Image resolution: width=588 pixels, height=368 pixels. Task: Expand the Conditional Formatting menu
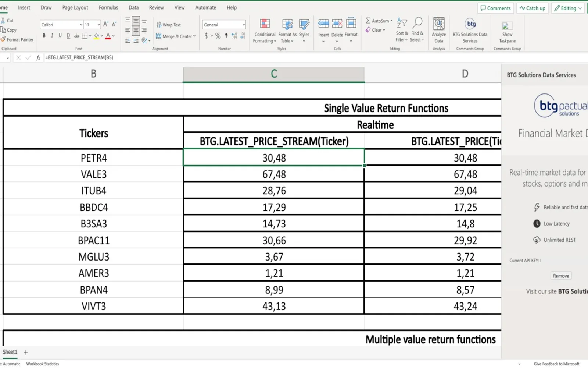(265, 31)
